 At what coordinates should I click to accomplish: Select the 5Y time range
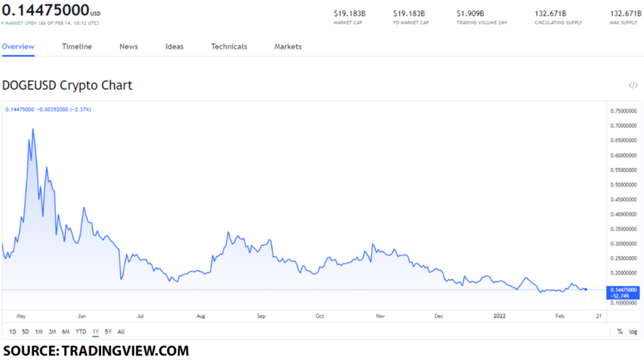pyautogui.click(x=108, y=332)
